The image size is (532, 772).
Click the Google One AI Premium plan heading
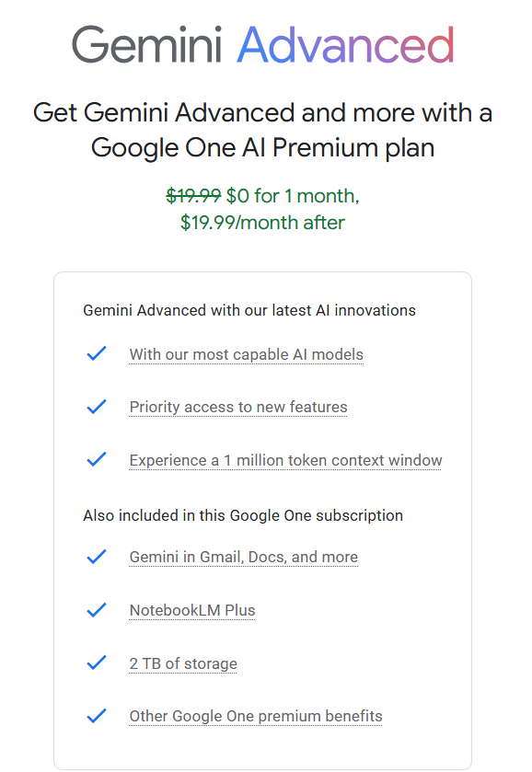point(265,130)
